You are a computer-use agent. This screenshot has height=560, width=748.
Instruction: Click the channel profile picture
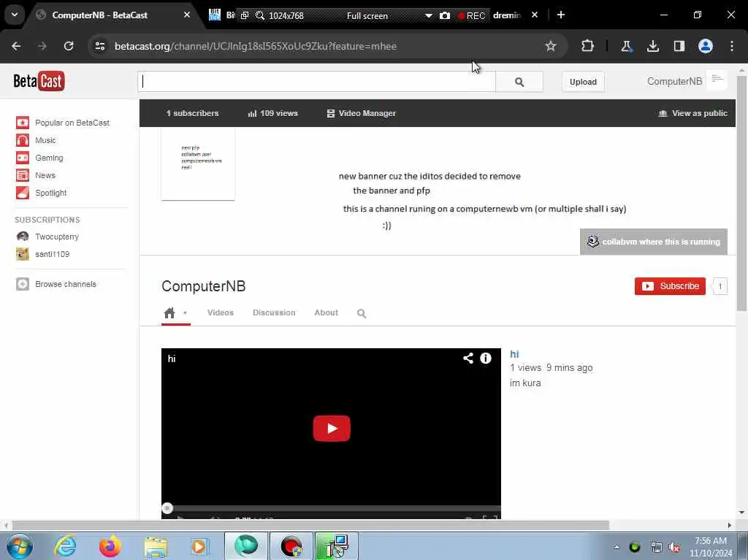(198, 164)
